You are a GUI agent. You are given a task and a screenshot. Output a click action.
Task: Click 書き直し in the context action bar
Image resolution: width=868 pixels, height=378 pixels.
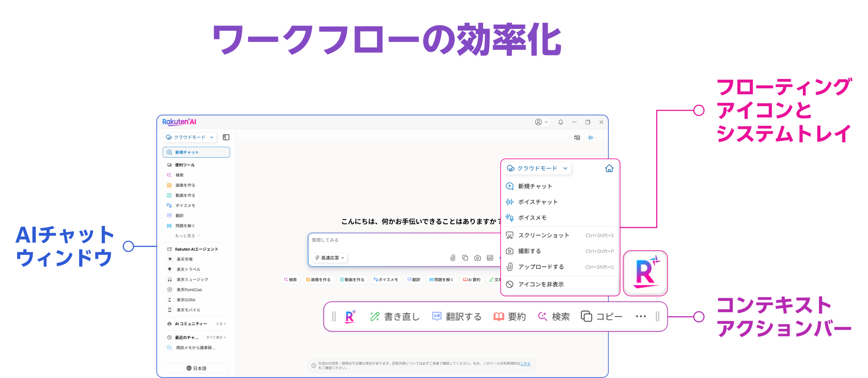click(x=395, y=316)
